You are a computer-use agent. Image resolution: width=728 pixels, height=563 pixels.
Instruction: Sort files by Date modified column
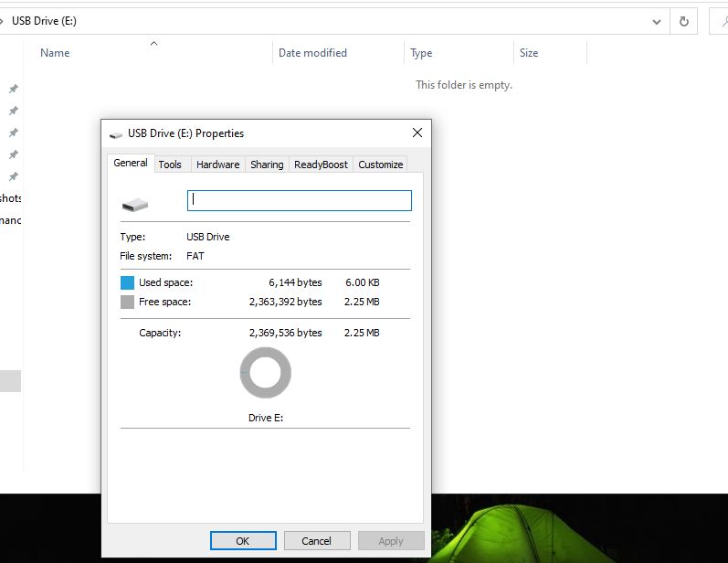tap(312, 53)
